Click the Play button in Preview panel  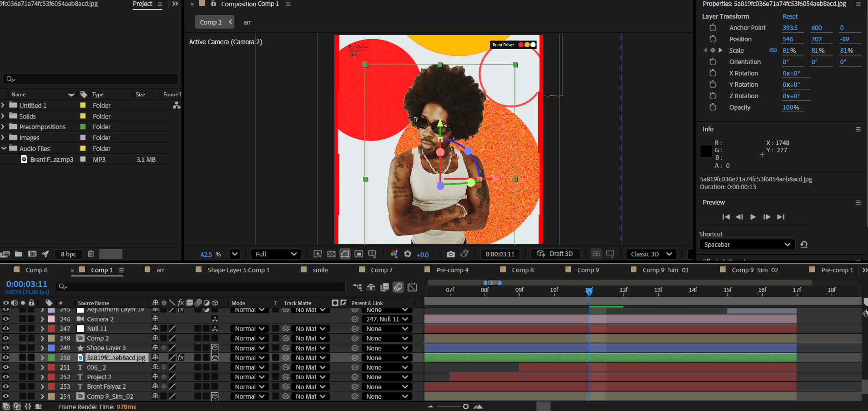pyautogui.click(x=753, y=217)
